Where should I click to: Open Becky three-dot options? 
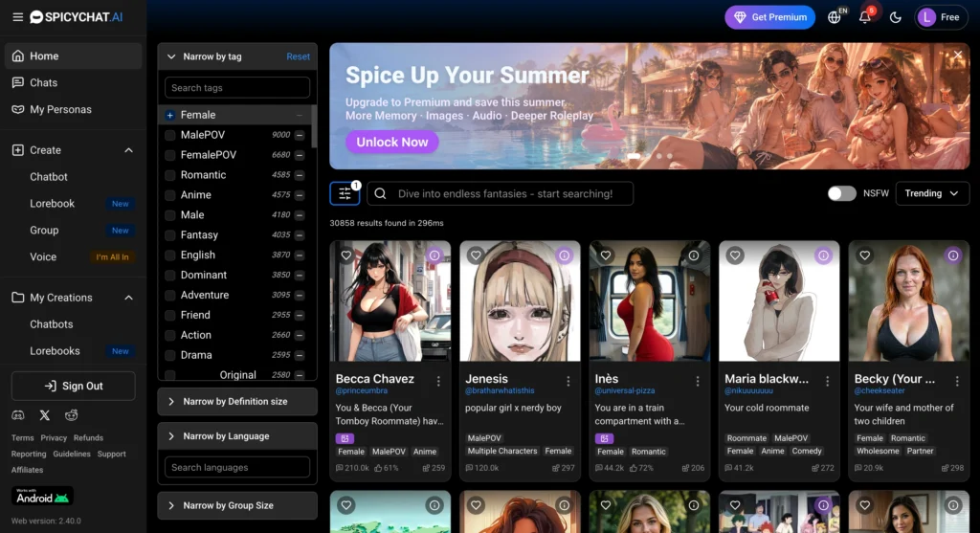[x=957, y=381]
